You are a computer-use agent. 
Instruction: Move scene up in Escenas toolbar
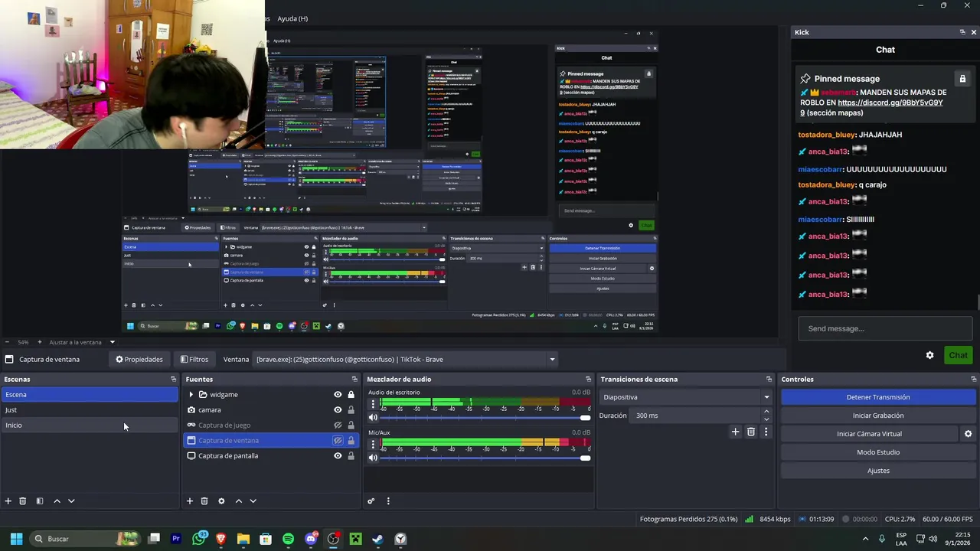[57, 501]
